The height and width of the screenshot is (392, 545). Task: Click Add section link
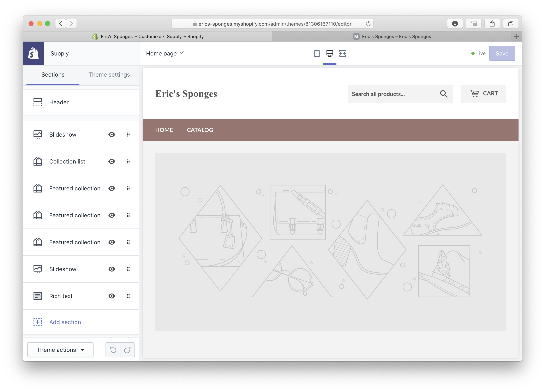point(65,322)
